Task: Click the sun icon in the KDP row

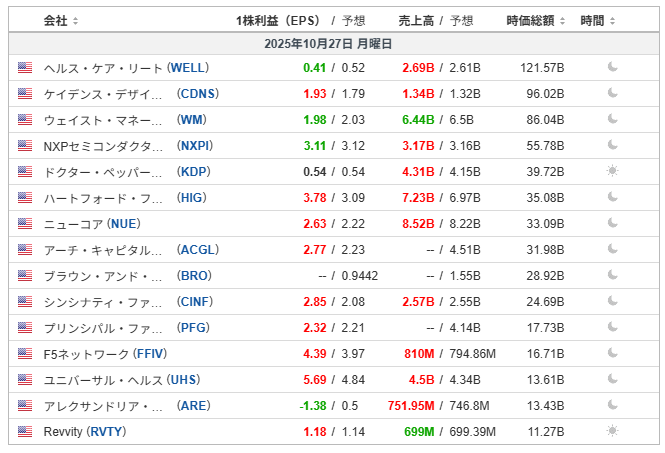Action: pyautogui.click(x=613, y=171)
